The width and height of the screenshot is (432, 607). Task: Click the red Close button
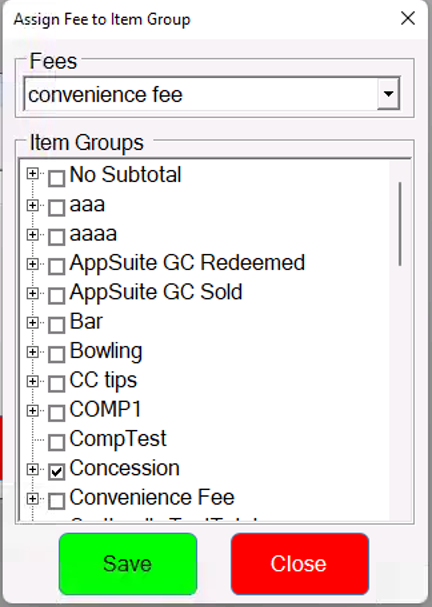pos(300,564)
